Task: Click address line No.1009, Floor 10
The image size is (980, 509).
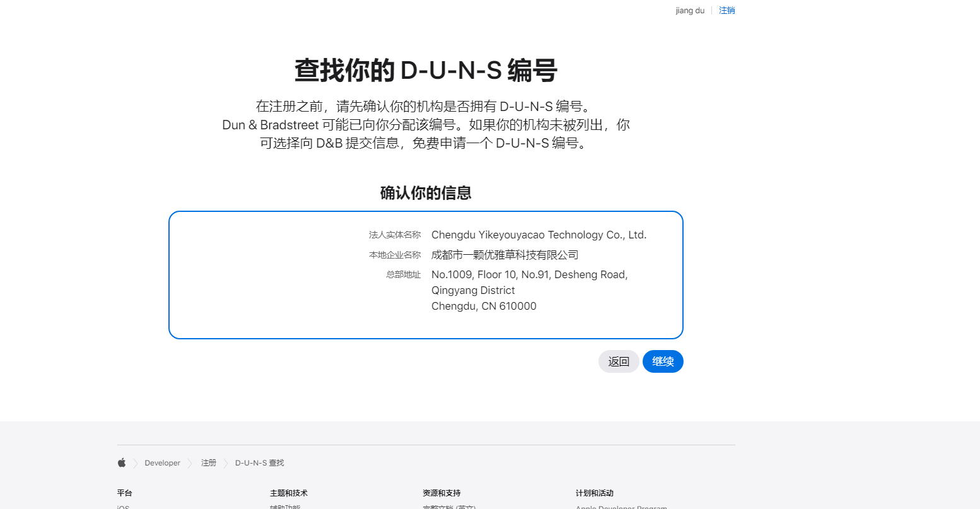Action: [x=530, y=274]
